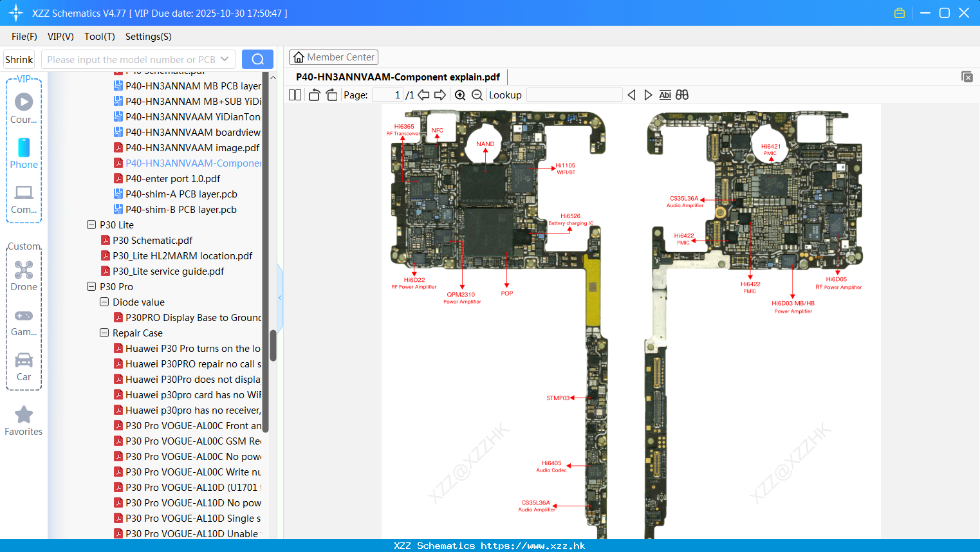This screenshot has height=552, width=980.
Task: Click the Shrink button
Action: click(19, 59)
